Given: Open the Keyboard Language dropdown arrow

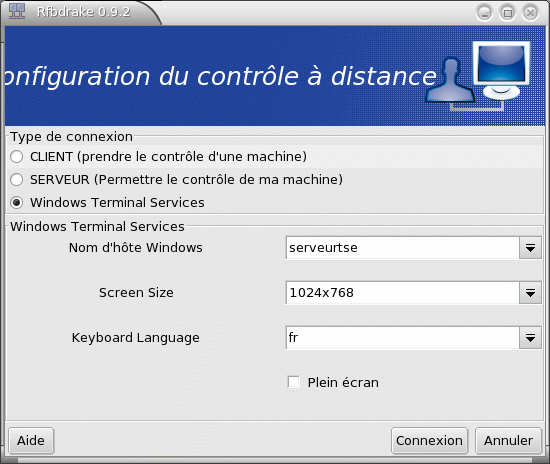Looking at the screenshot, I should tap(530, 338).
